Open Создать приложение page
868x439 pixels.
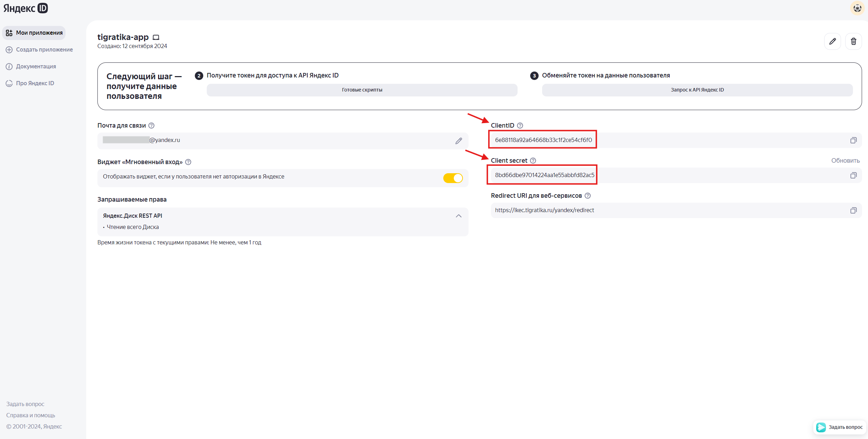pyautogui.click(x=39, y=49)
